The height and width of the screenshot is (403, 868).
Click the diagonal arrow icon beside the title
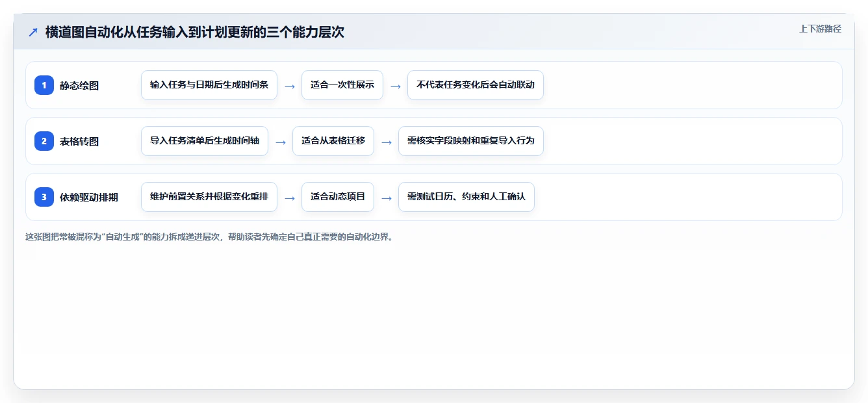tap(33, 32)
